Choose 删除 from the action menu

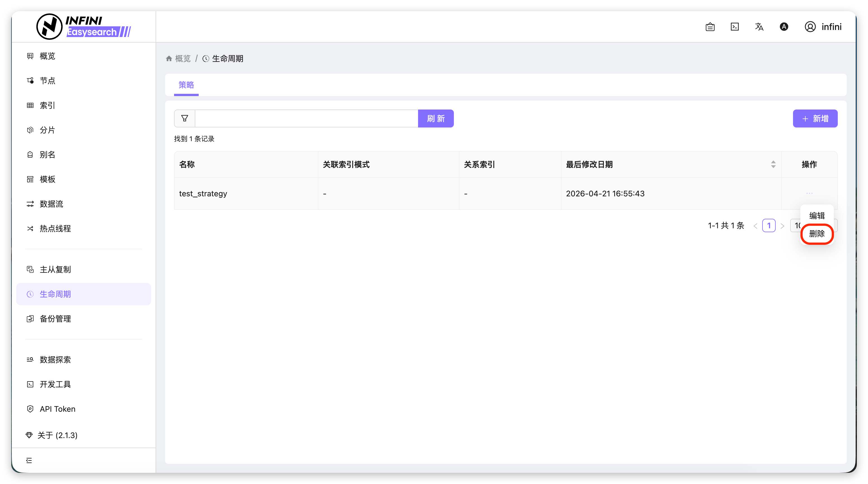817,234
